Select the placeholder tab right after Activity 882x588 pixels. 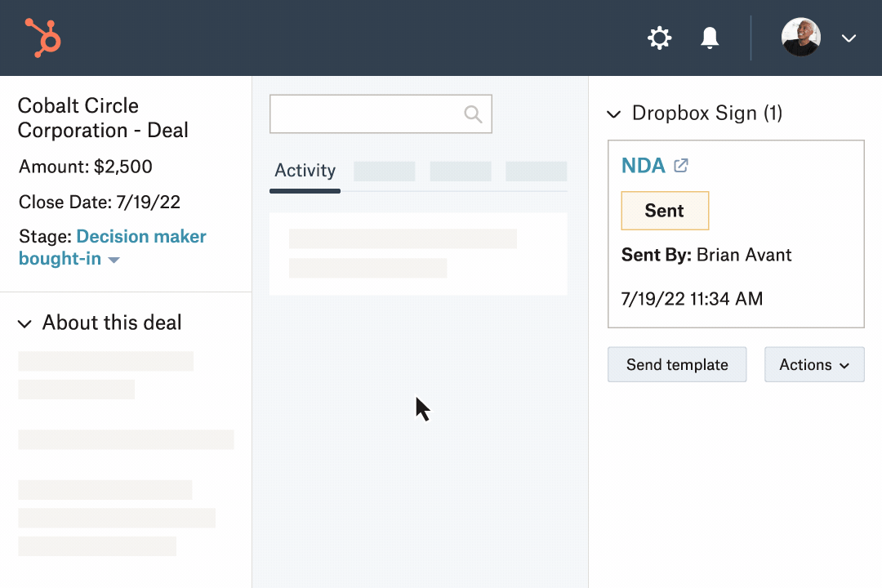pos(384,171)
